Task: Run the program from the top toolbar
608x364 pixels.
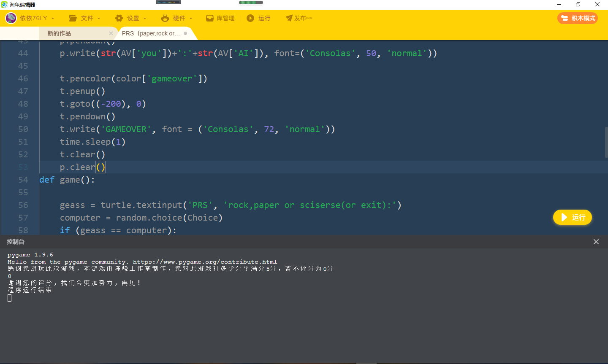Action: (258, 18)
